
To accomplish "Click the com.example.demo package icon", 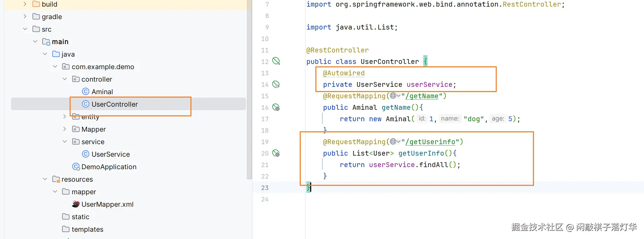I will tap(65, 66).
